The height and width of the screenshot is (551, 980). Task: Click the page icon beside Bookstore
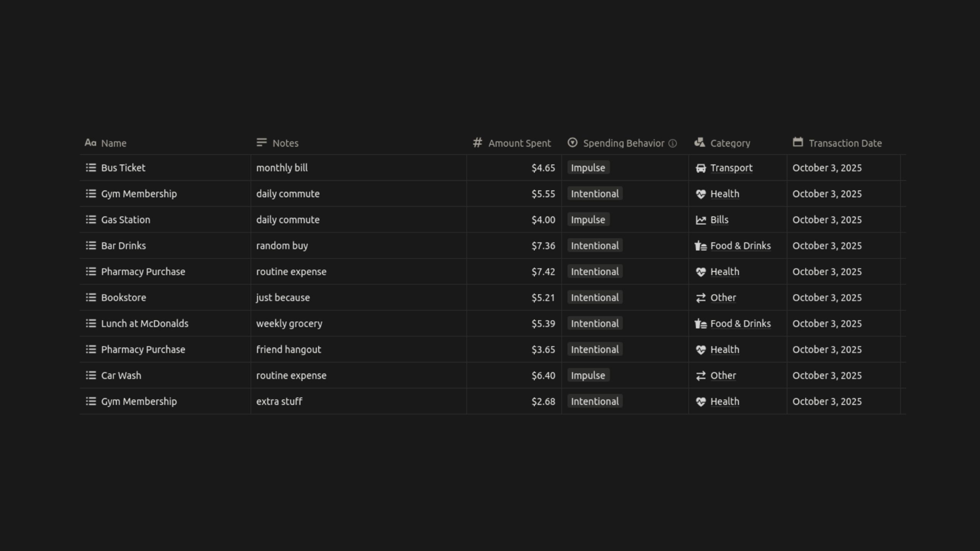click(91, 297)
